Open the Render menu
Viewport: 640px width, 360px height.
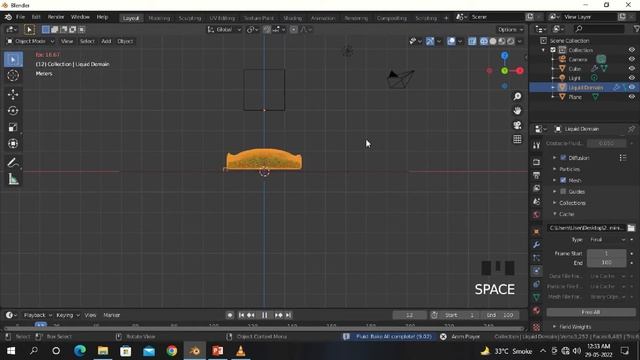coord(56,17)
